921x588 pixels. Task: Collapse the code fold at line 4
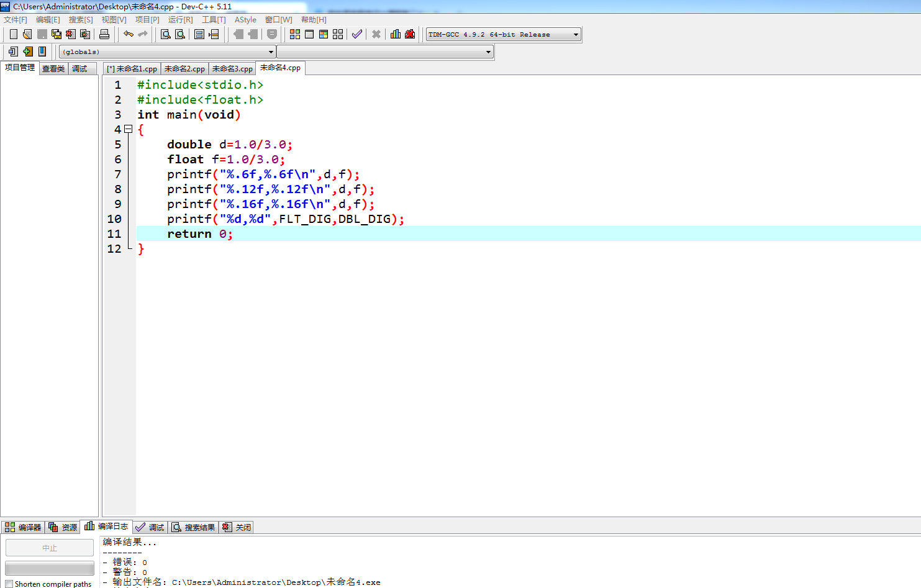[x=128, y=129]
